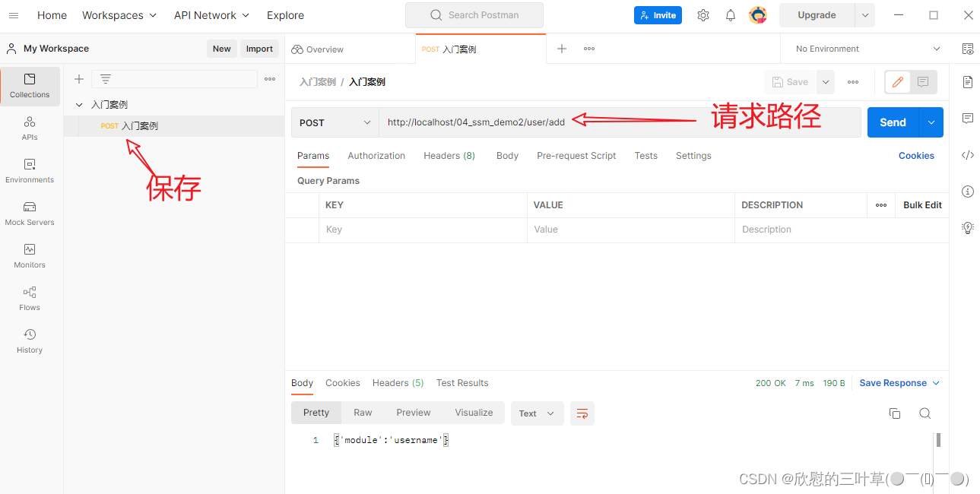This screenshot has width=980, height=494.
Task: Click the user avatar icon
Action: click(758, 15)
